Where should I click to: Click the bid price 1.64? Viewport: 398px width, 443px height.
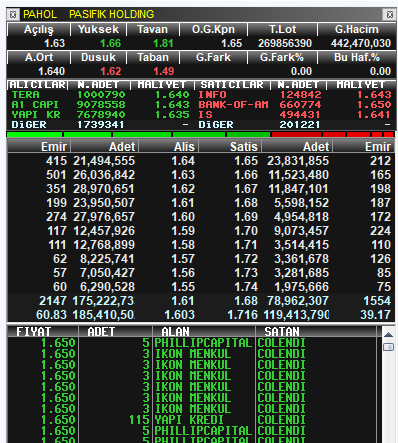click(183, 161)
